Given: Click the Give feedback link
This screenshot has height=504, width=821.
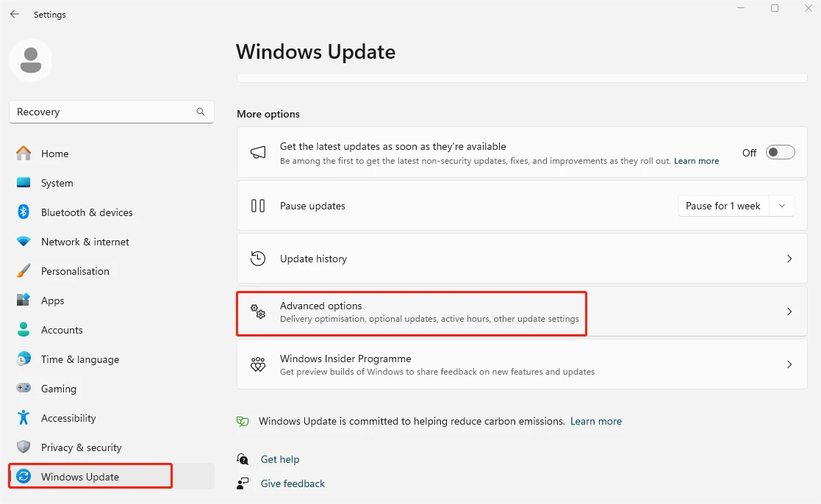Looking at the screenshot, I should coord(293,483).
